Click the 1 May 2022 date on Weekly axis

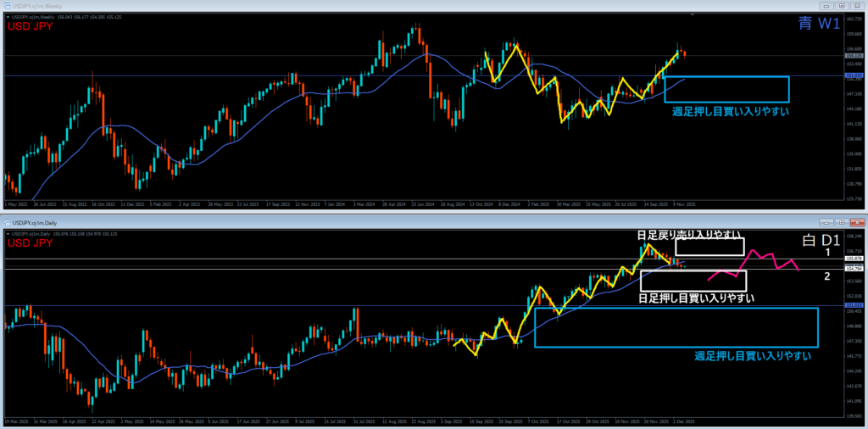click(x=14, y=203)
